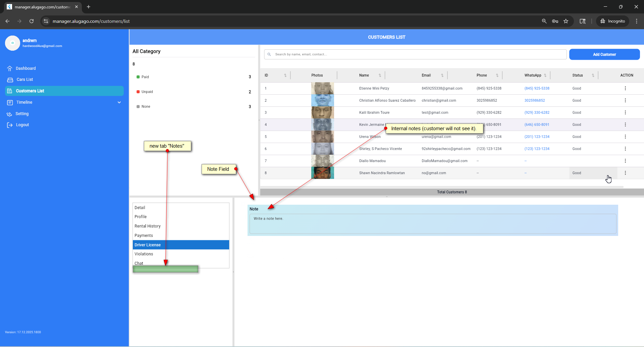This screenshot has width=644, height=347.
Task: Click the Setting gear icon in sidebar
Action: (x=9, y=114)
